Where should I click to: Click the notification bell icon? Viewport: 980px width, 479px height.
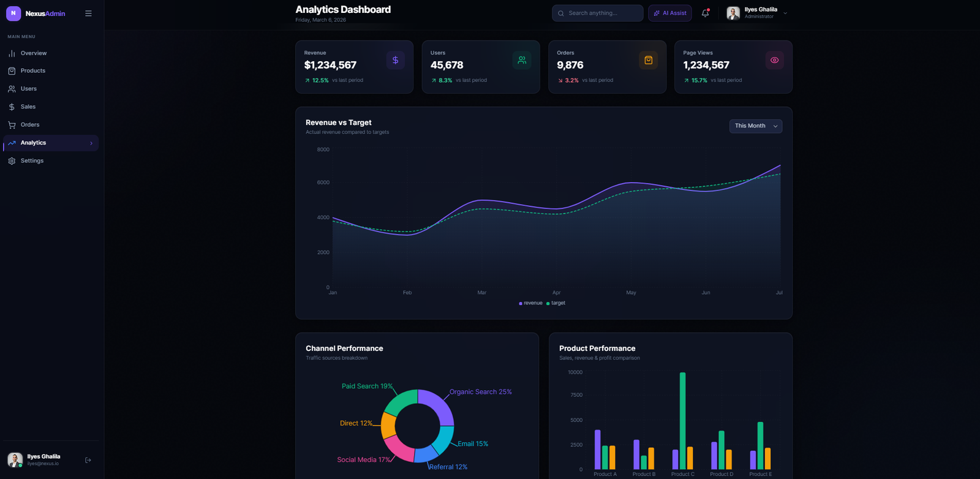(705, 13)
